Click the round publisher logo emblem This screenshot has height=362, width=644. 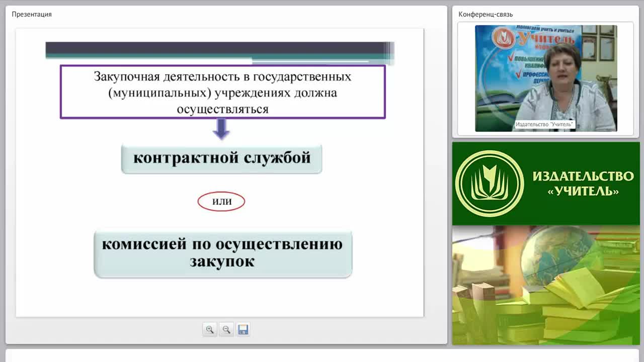tap(489, 184)
